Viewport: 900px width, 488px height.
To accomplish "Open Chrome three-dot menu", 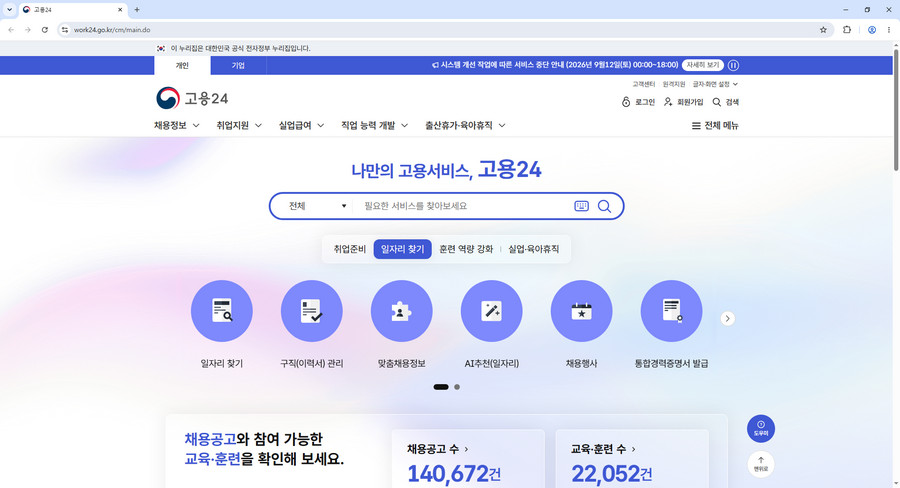I will [889, 30].
